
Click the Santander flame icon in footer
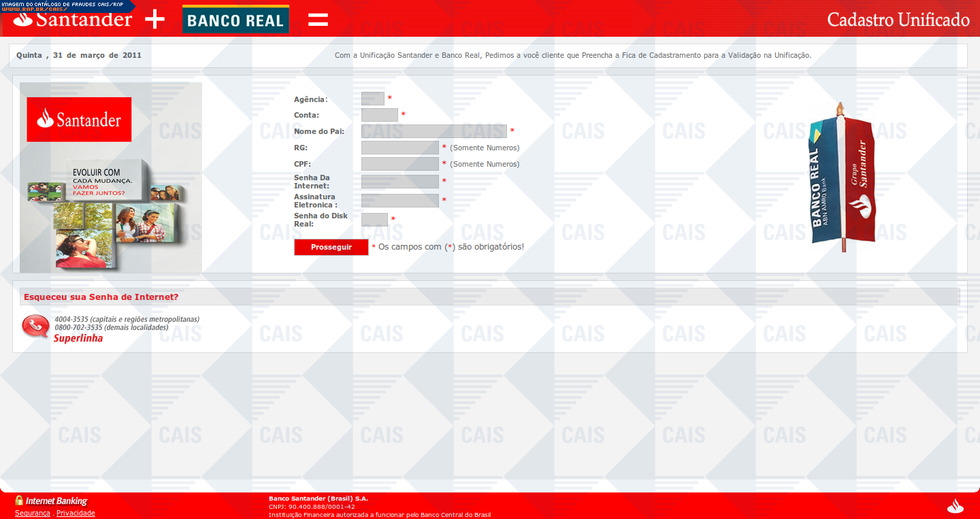coord(955,505)
